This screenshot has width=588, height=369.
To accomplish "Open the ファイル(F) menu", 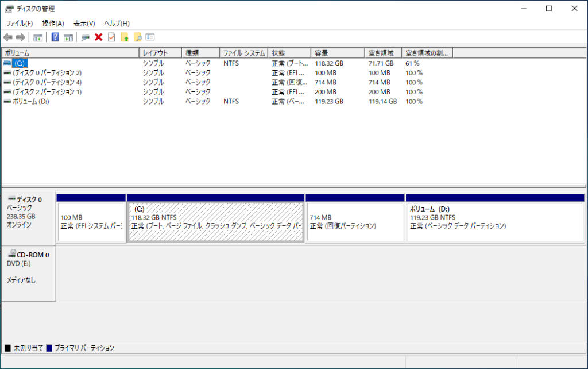I will [x=20, y=24].
